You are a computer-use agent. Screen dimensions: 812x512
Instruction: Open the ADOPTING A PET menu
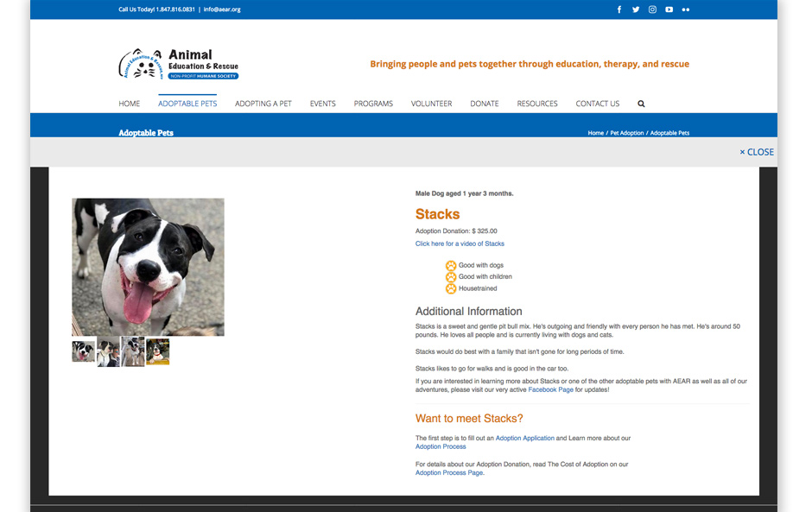tap(263, 103)
